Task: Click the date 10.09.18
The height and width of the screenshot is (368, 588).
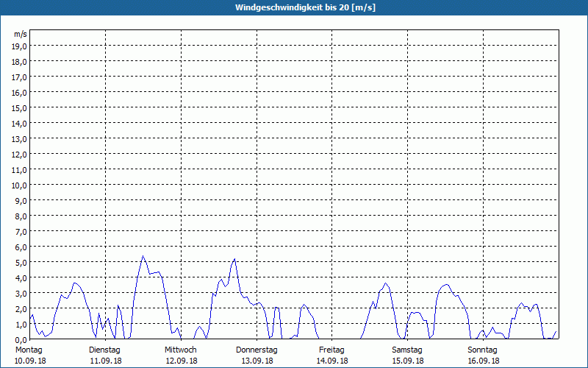Action: [30, 361]
